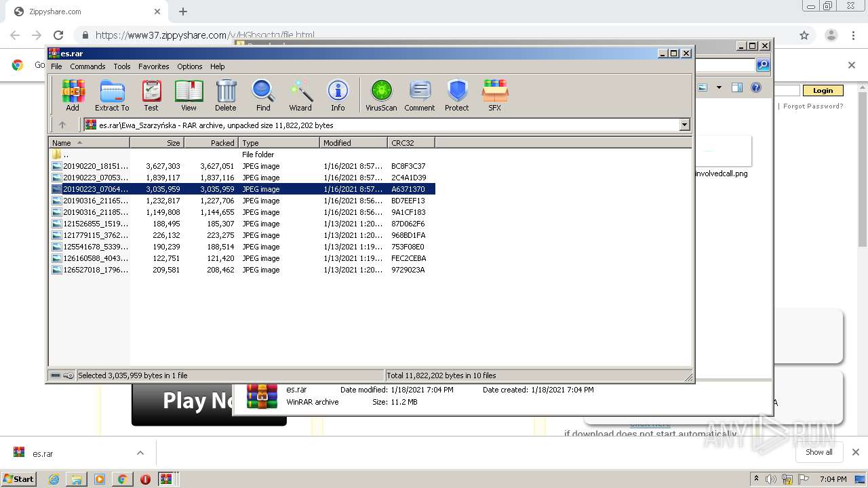
Task: Open the Chrome three-dot menu
Action: click(852, 35)
